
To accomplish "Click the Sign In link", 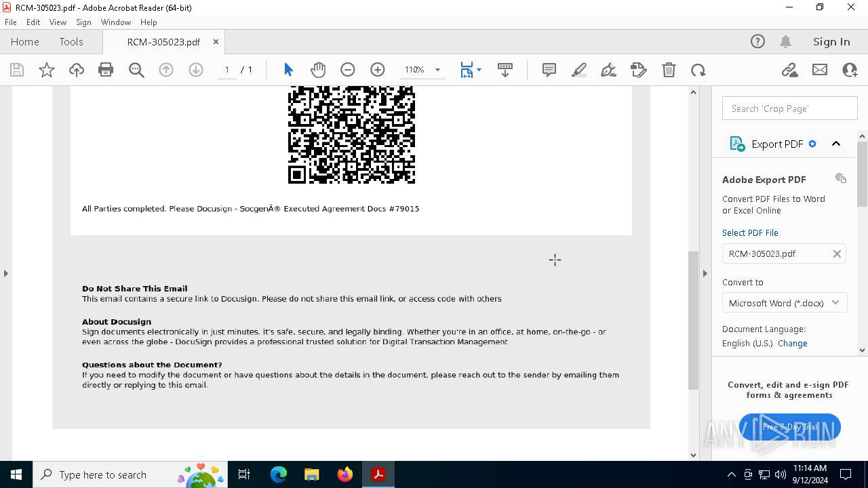I will click(x=831, y=41).
